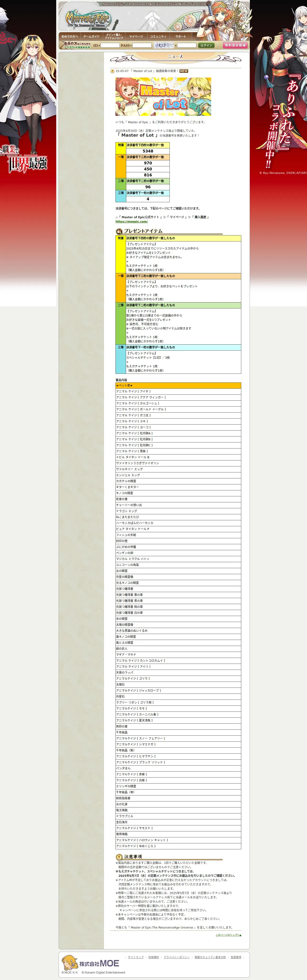Open 情報セキュリティ基本方針 footer link
Image resolution: width=307 pixels, height=980 pixels.
click(x=210, y=957)
